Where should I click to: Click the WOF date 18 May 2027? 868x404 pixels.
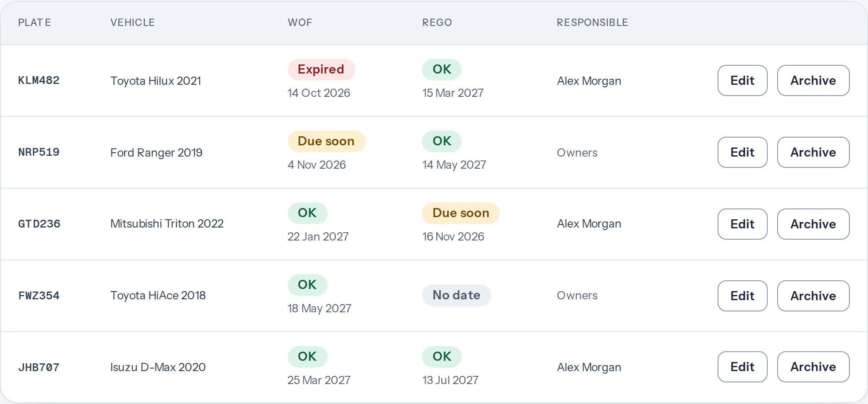pos(319,308)
